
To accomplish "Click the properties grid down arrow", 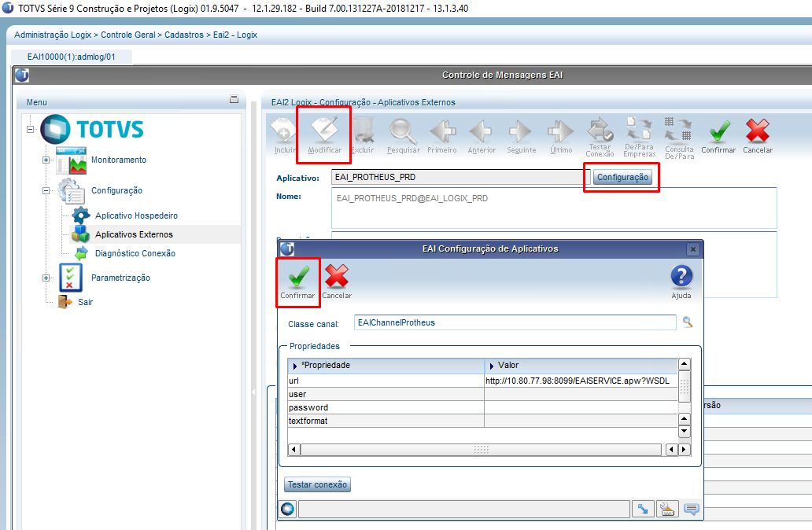I will click(x=684, y=431).
